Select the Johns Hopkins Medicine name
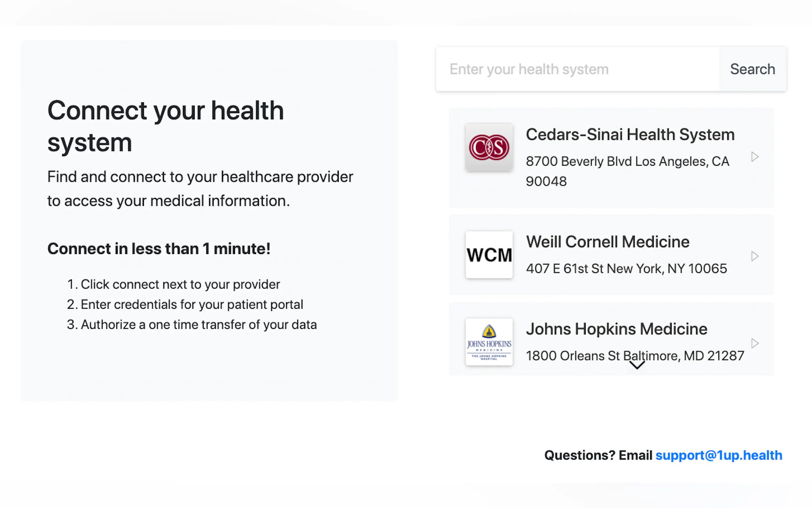This screenshot has height=508, width=812. 617,329
